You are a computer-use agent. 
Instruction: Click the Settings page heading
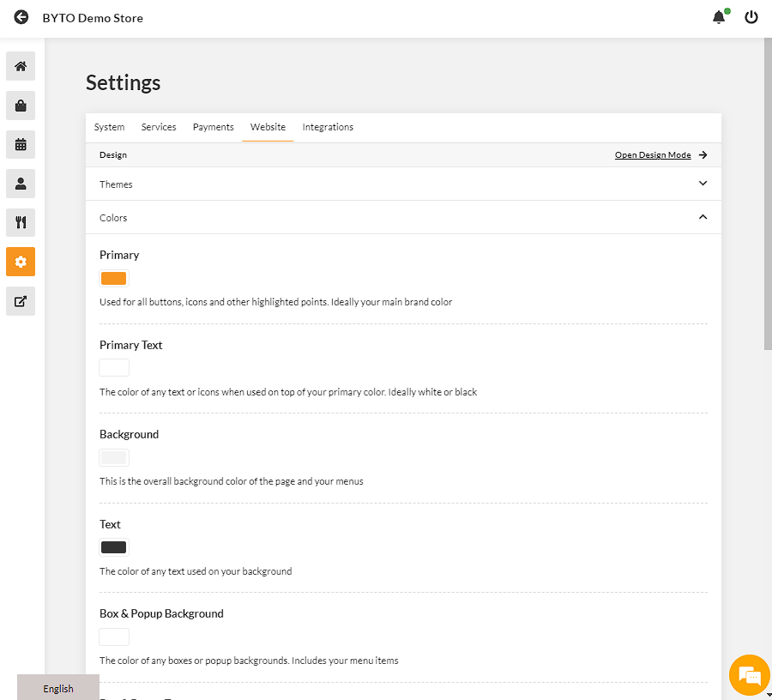click(x=123, y=82)
